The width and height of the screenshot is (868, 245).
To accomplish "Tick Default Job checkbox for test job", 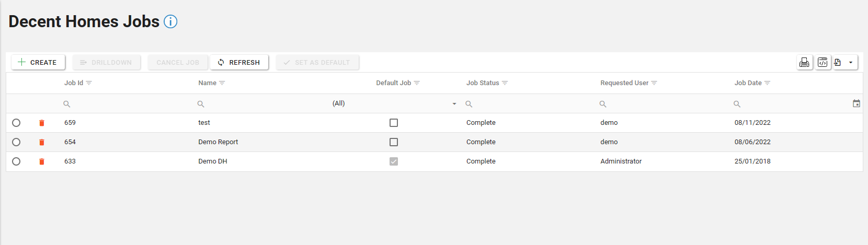I will coord(394,123).
